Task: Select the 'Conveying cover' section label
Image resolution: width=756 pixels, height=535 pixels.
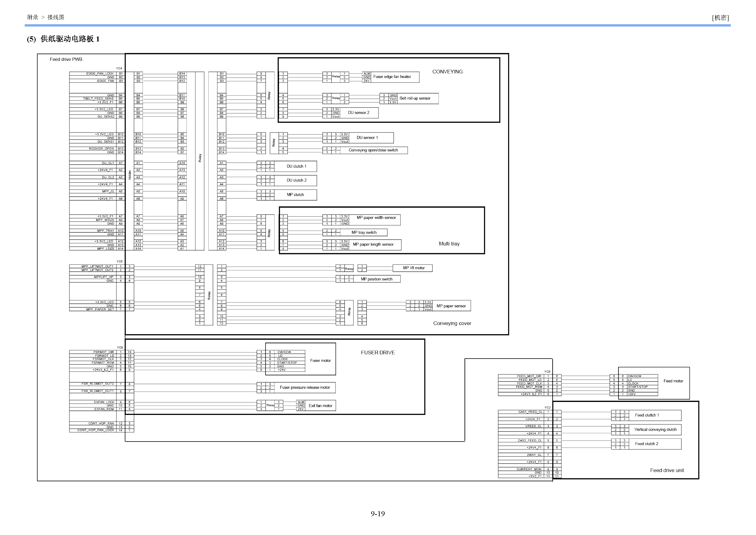Action: click(x=452, y=323)
